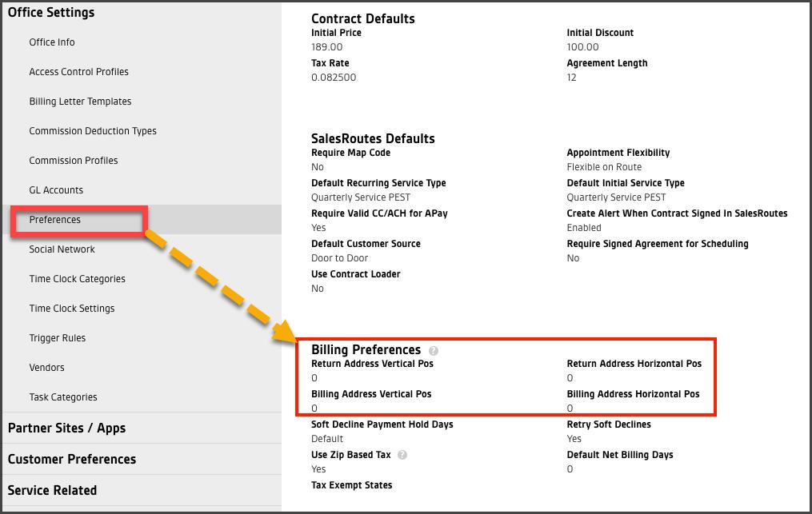Select Access Control Profiles in sidebar

78,72
